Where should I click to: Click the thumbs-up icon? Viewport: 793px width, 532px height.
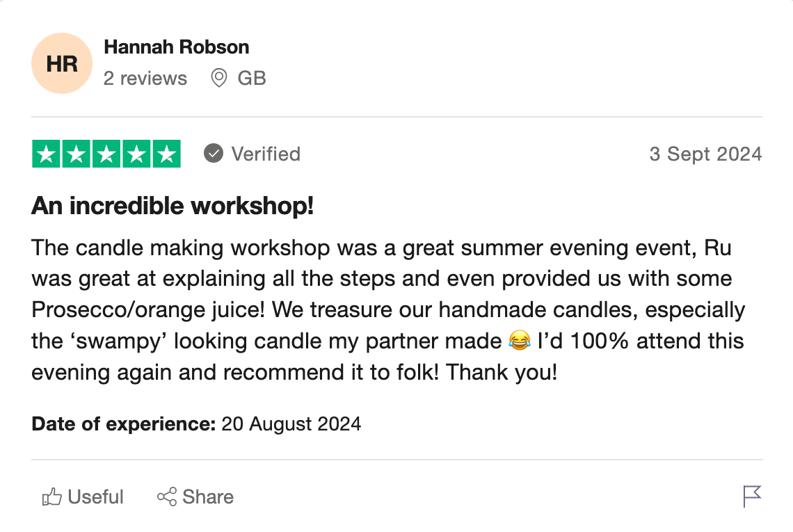point(52,497)
